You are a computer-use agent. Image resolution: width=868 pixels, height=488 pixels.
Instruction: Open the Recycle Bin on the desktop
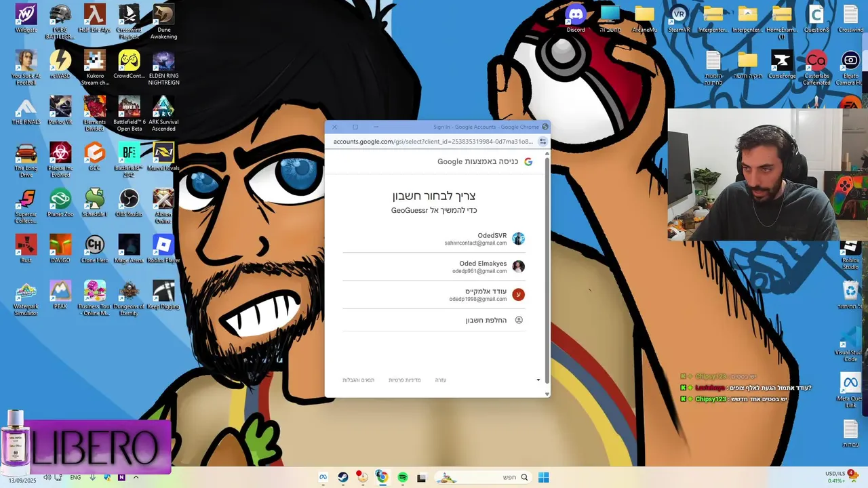click(850, 295)
